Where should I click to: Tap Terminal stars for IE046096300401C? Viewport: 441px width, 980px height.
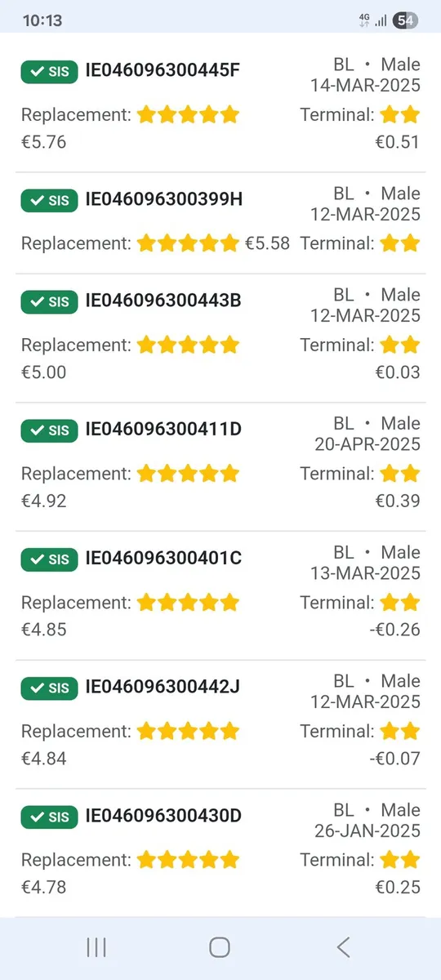[x=399, y=603]
